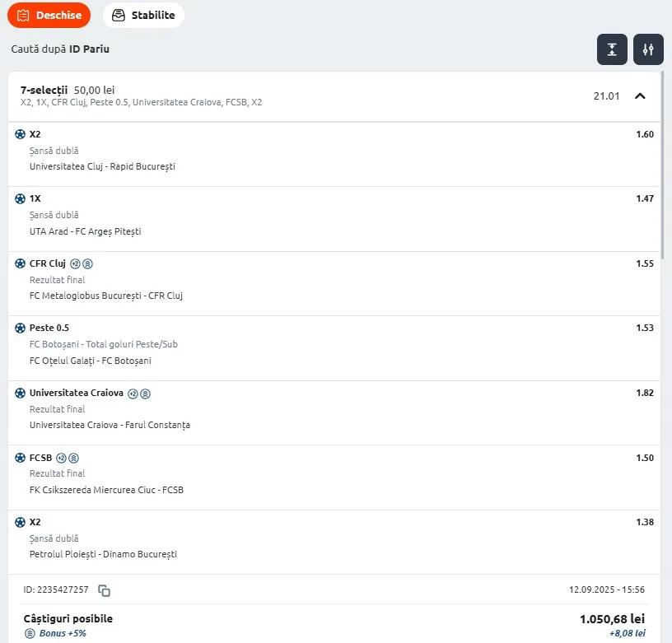This screenshot has width=672, height=643.
Task: Click the football icon beside Universitatea Cluj X2
Action: pos(20,134)
